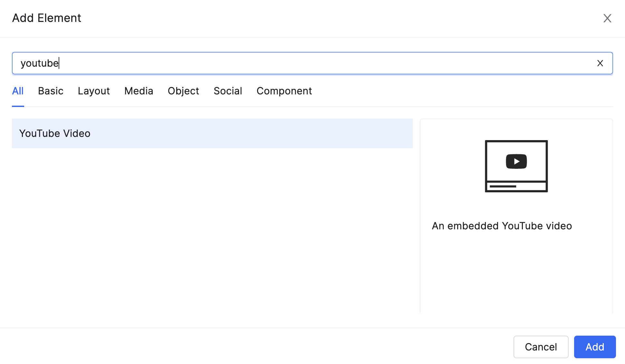Viewport: 625px width, 364px height.
Task: Select the Layout tab
Action: (94, 91)
